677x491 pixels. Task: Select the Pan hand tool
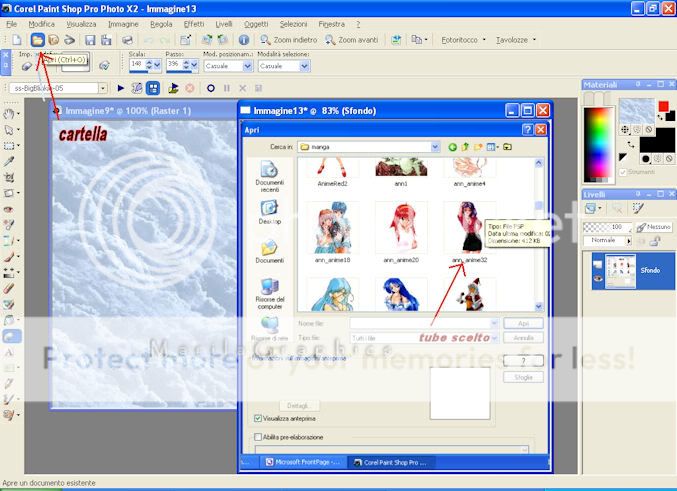pyautogui.click(x=9, y=114)
